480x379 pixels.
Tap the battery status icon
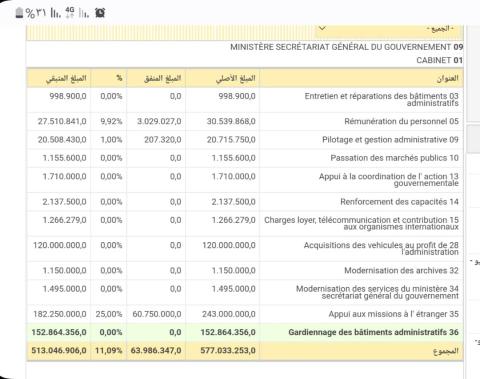19,13
